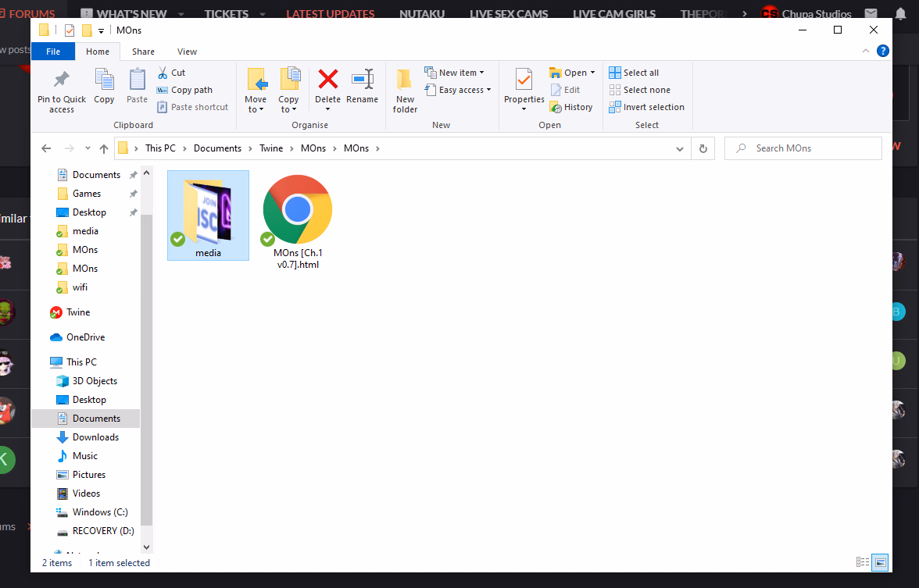Click Invert selection
The height and width of the screenshot is (588, 919).
(647, 107)
